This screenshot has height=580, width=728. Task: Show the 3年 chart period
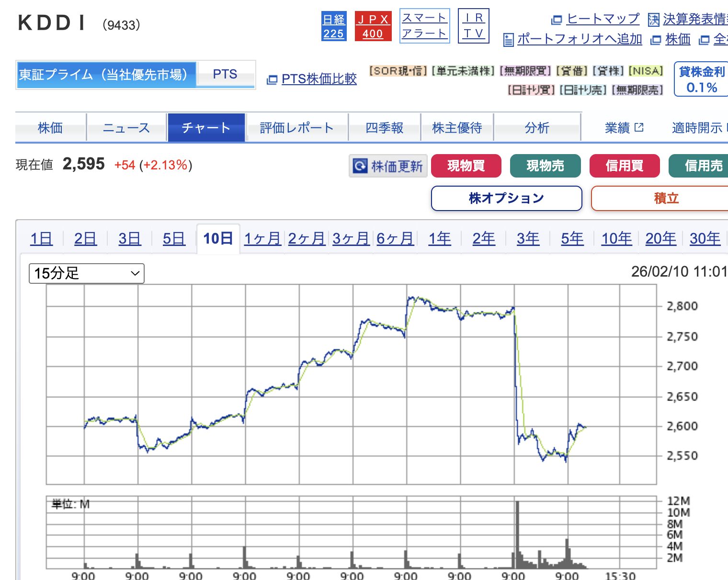pos(528,238)
